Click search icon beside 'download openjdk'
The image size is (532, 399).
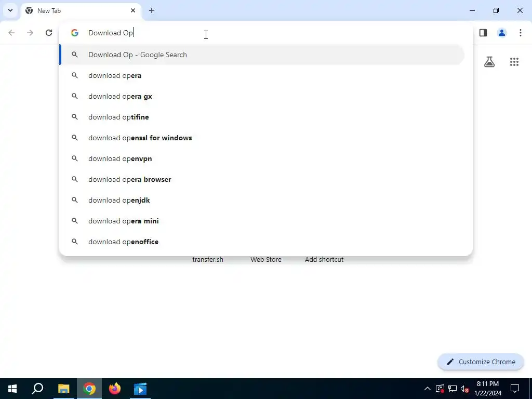coord(75,200)
